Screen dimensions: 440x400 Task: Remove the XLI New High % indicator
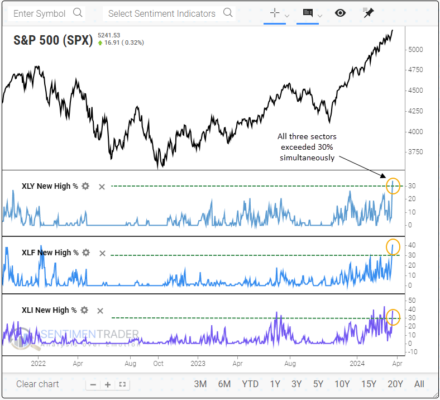coord(100,311)
